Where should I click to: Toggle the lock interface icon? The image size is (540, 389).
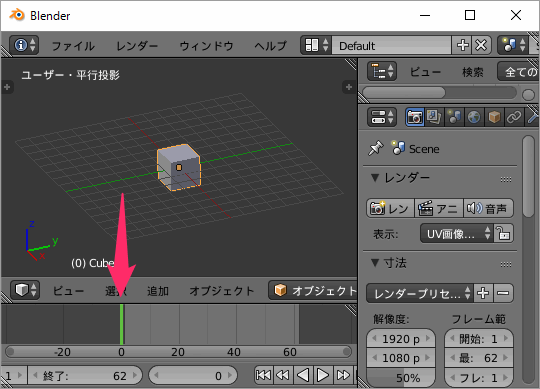click(x=503, y=234)
